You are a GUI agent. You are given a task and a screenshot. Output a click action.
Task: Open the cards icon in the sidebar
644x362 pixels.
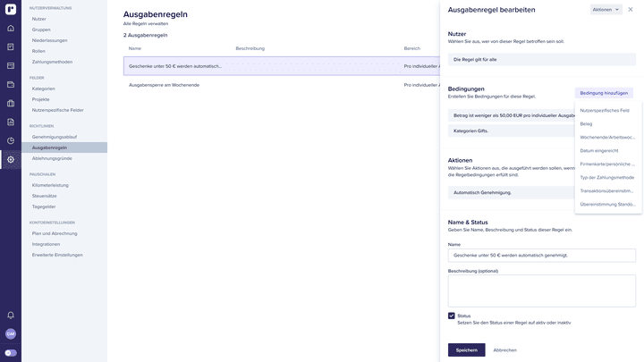click(11, 65)
